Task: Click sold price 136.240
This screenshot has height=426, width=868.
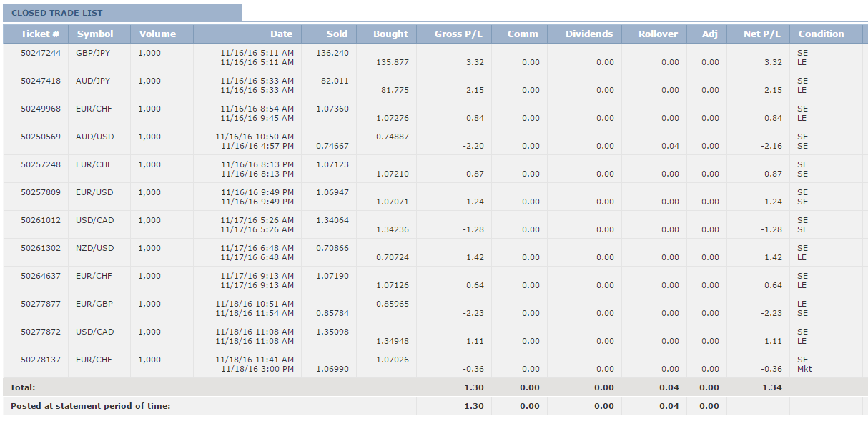Action: [x=332, y=53]
